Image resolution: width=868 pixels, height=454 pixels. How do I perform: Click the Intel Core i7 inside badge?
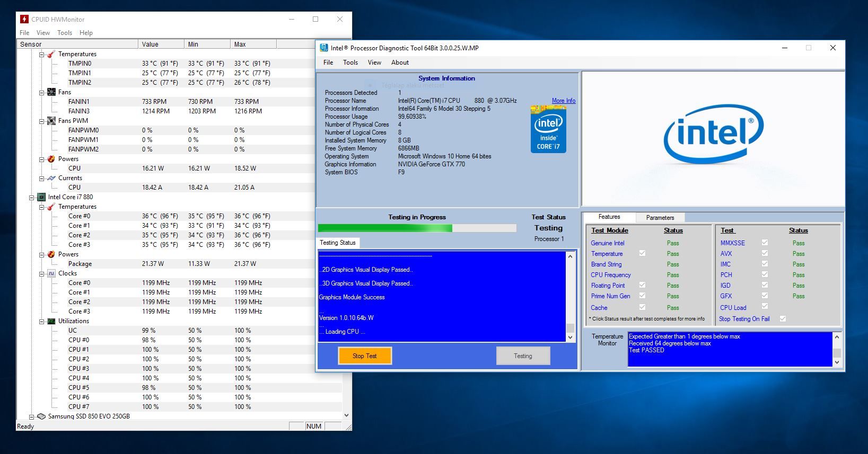(x=548, y=130)
